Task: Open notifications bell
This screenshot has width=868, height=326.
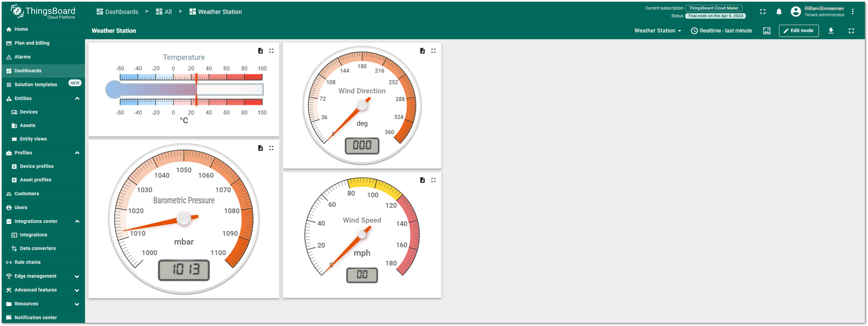Action: [x=779, y=12]
